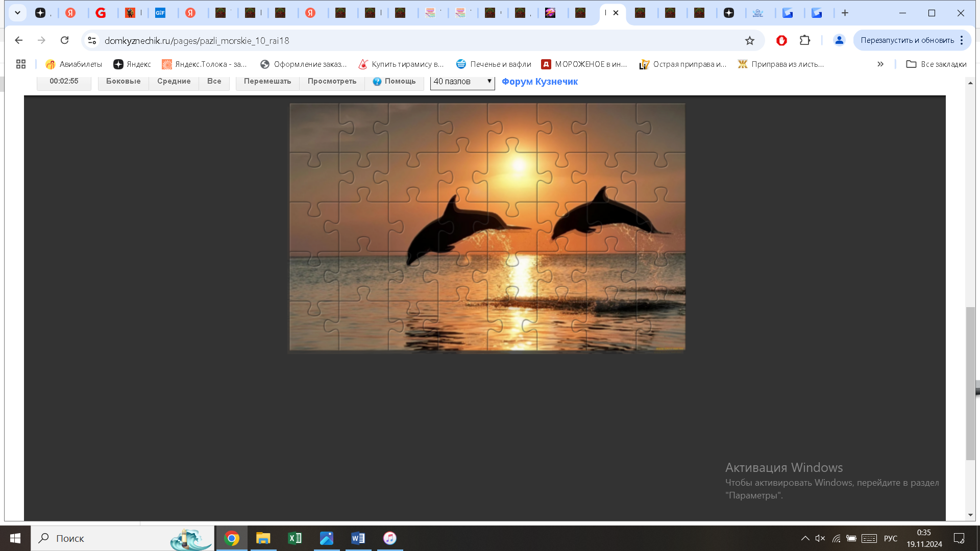Expand hidden bookmarks with double chevron
Screen dimensions: 980x551
(880, 64)
